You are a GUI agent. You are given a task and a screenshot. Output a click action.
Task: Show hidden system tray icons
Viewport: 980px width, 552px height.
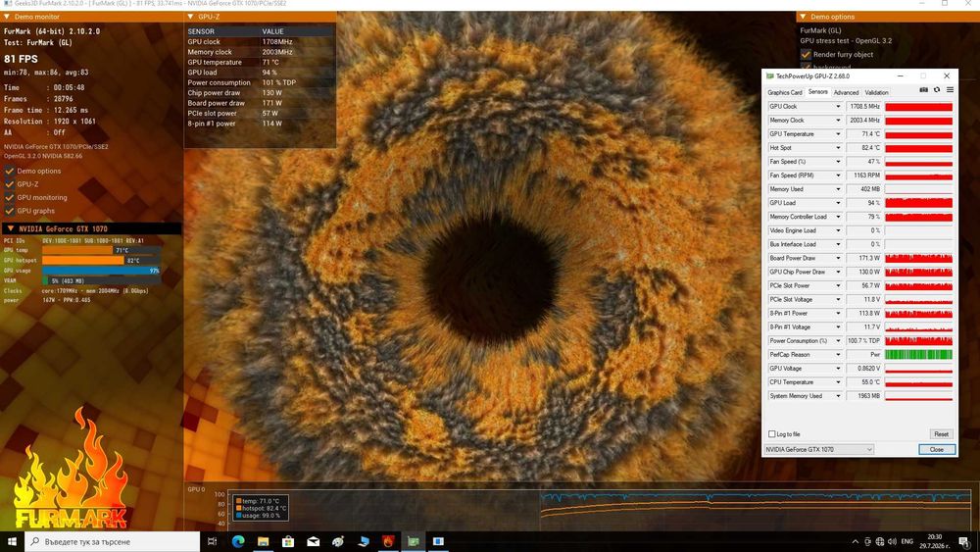[855, 541]
